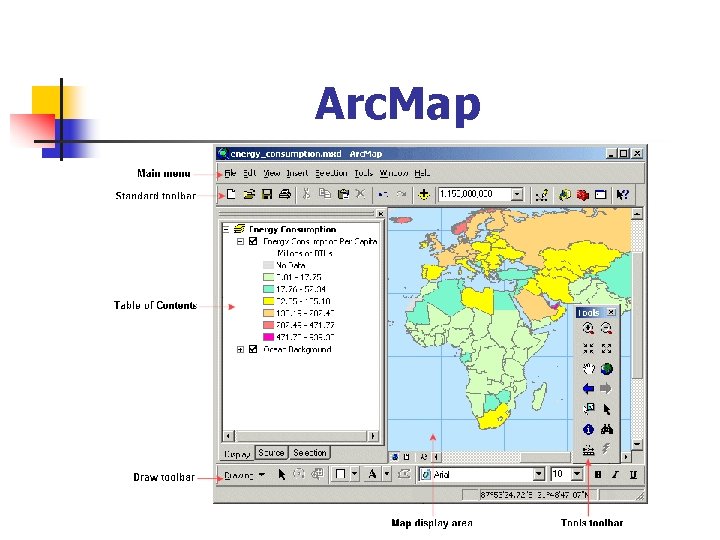Close the Tools floating toolbar
Viewport: 720px width, 540px height.
coord(611,312)
